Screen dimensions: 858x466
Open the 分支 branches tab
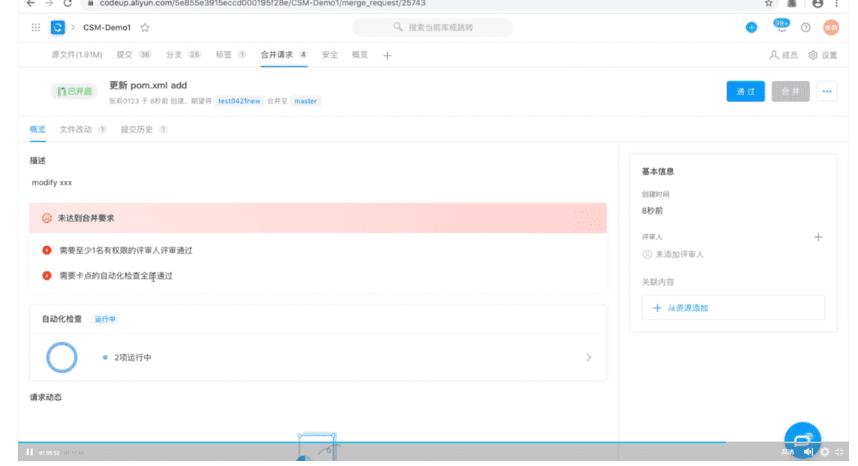click(183, 55)
